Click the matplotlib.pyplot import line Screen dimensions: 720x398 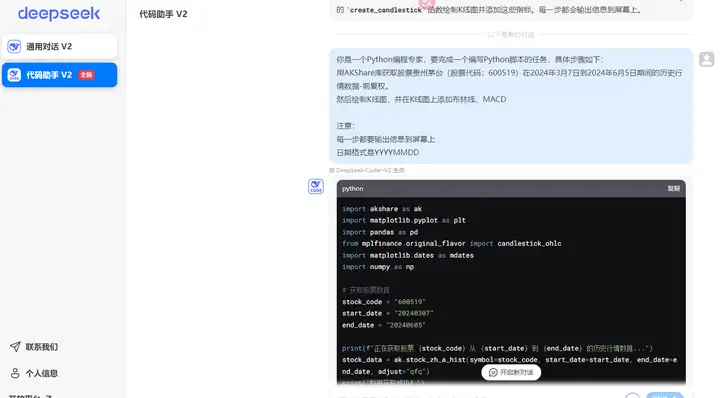point(404,220)
